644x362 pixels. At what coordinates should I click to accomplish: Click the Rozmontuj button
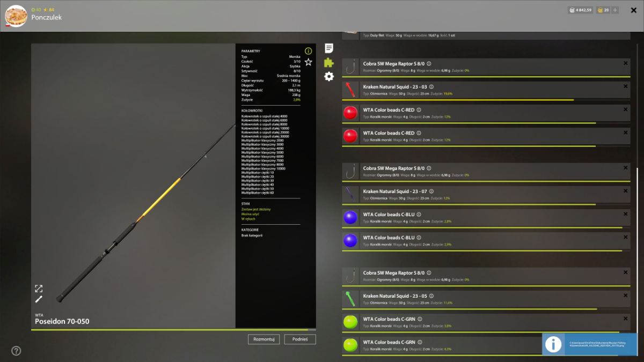pos(264,339)
